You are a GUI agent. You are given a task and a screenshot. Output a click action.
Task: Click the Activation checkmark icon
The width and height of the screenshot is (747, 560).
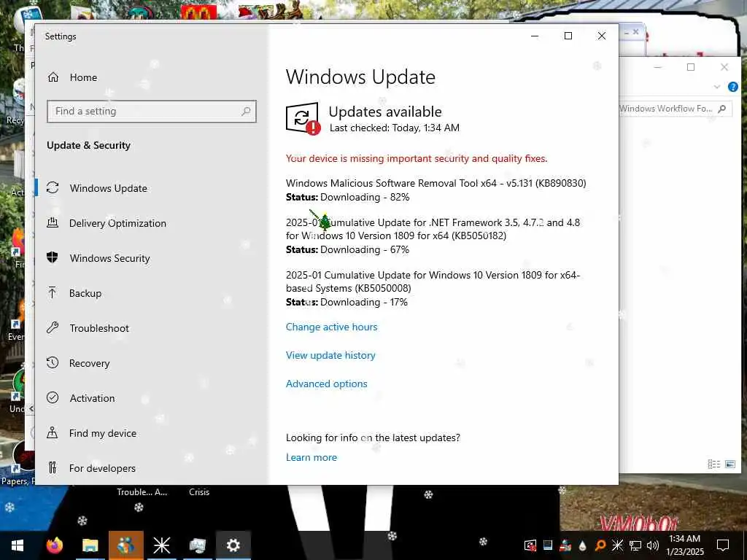coord(53,397)
